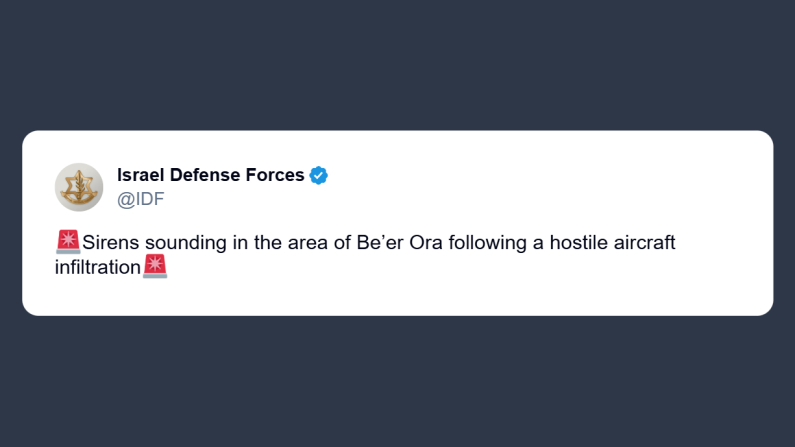
Task: Click the phrase 'hostile aircraft'
Action: click(612, 242)
